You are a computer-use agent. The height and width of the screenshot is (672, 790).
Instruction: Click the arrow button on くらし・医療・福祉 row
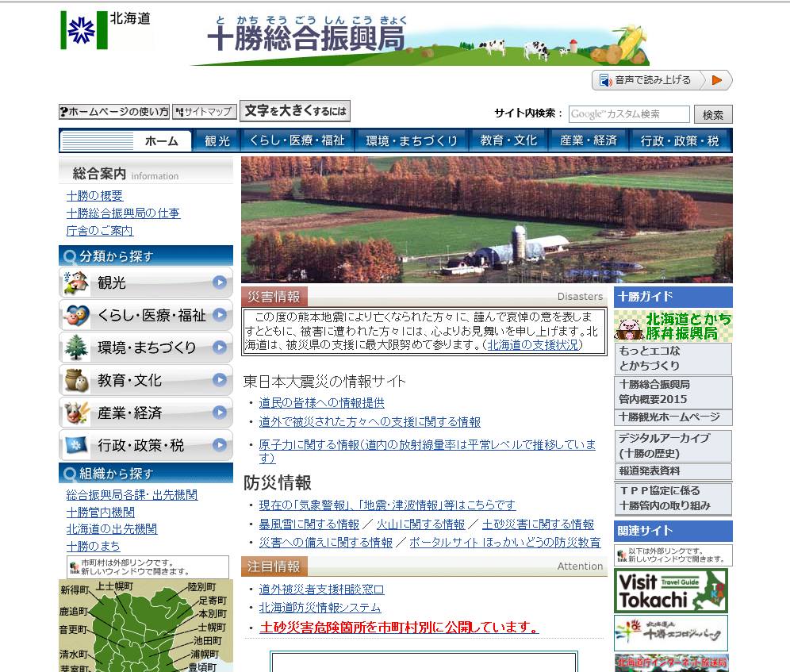click(220, 314)
